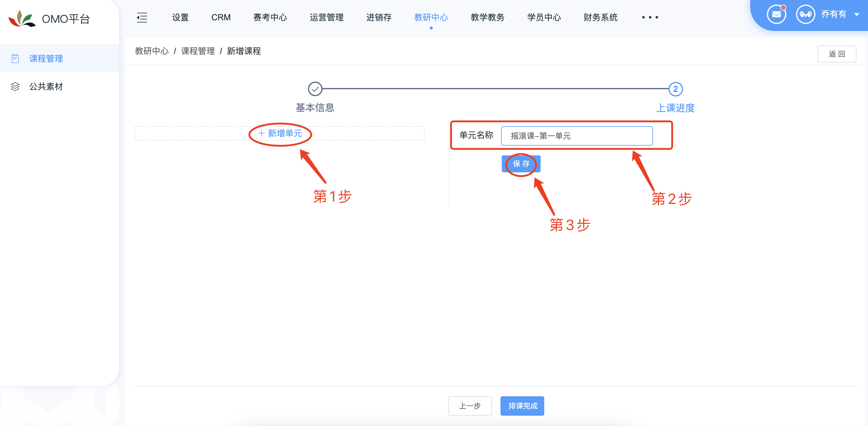Image resolution: width=868 pixels, height=426 pixels.
Task: Click the step 2 circle of 上课进度
Action: click(675, 89)
